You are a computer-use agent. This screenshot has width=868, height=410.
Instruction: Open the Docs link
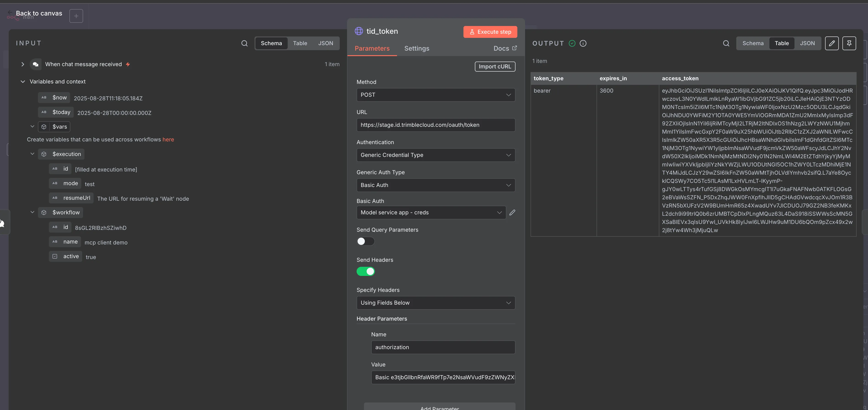point(505,49)
